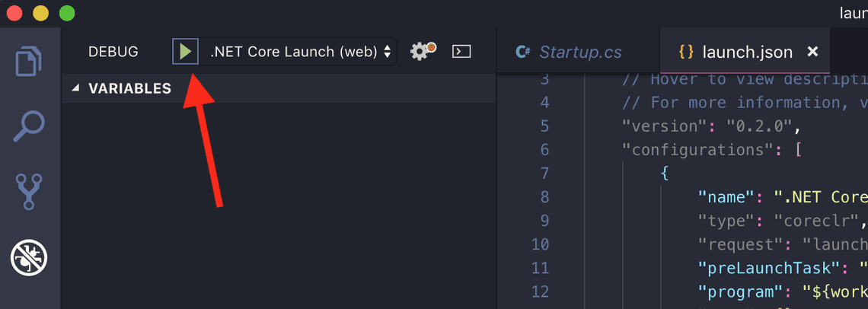Open launch.json using the gear icon
868x309 pixels.
coord(421,52)
